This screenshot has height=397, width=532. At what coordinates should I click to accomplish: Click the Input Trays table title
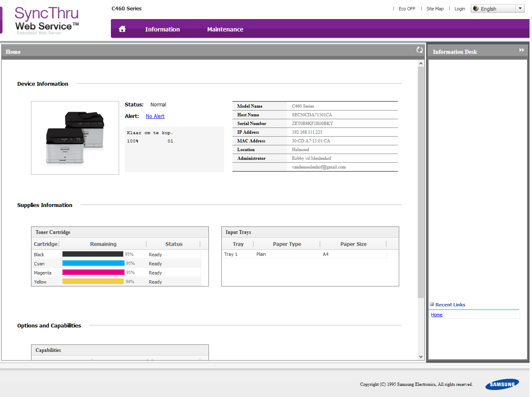238,232
